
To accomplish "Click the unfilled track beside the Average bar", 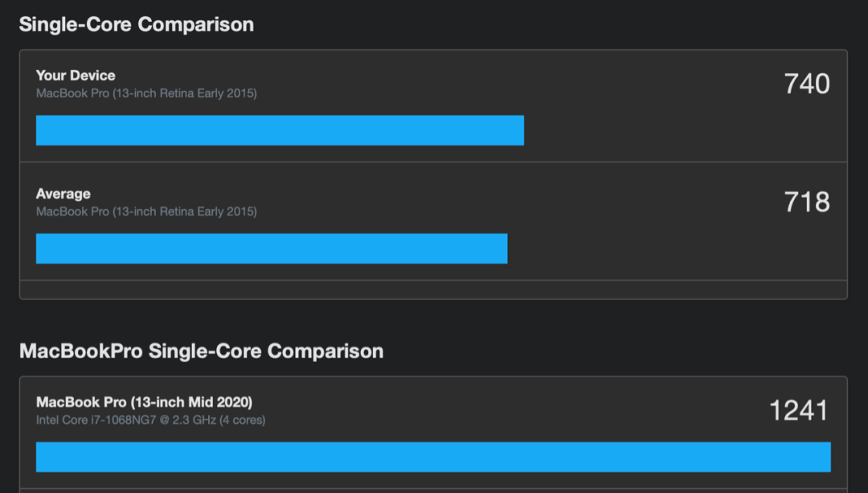I will (x=669, y=249).
